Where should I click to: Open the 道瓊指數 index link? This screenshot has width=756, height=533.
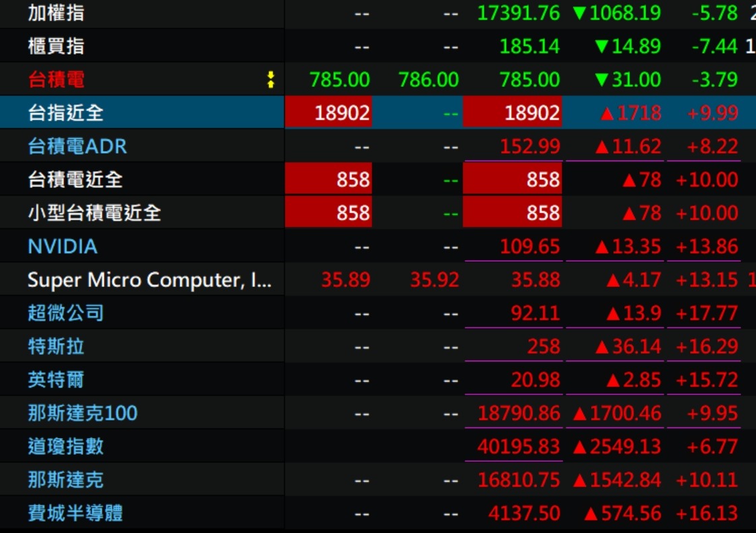coord(65,446)
